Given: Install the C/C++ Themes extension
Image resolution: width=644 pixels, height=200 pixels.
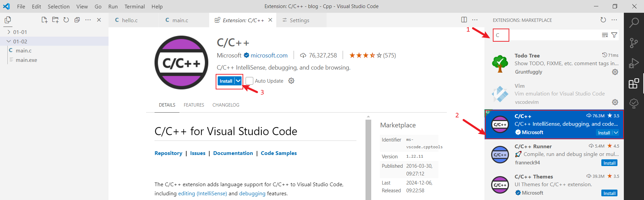Looking at the screenshot, I should pos(609,193).
